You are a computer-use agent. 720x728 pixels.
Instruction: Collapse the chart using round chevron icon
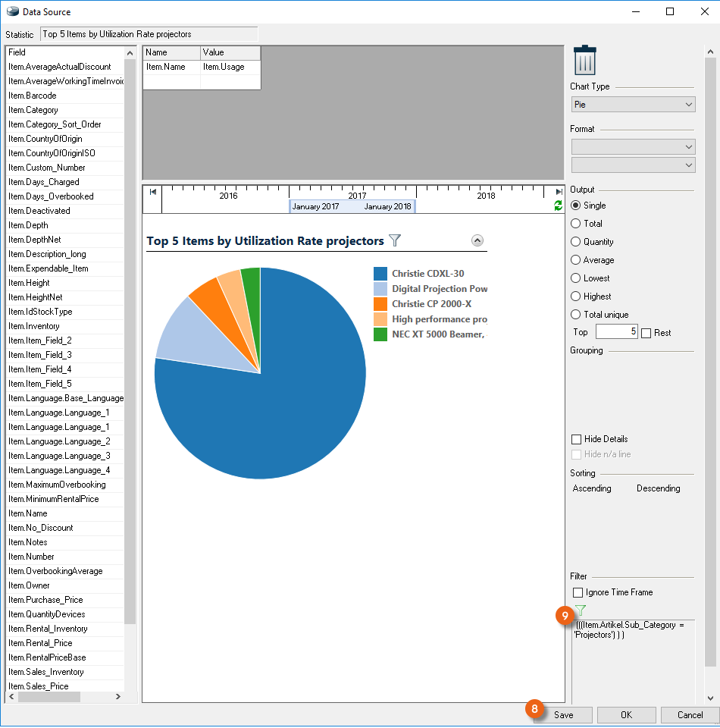[477, 240]
